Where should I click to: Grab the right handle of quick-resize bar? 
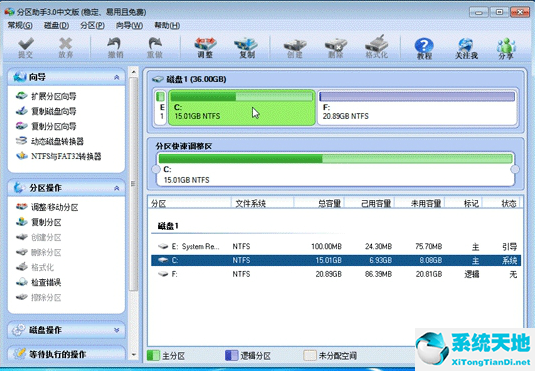[x=515, y=169]
